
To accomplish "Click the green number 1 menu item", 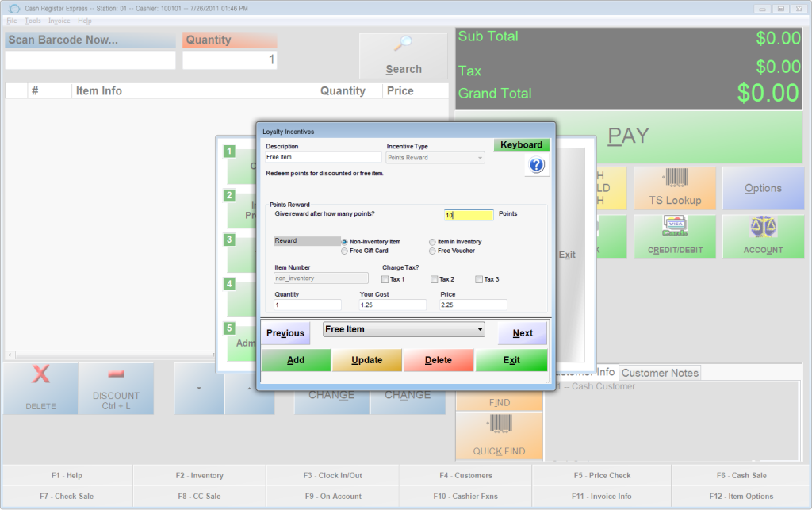I will point(229,151).
